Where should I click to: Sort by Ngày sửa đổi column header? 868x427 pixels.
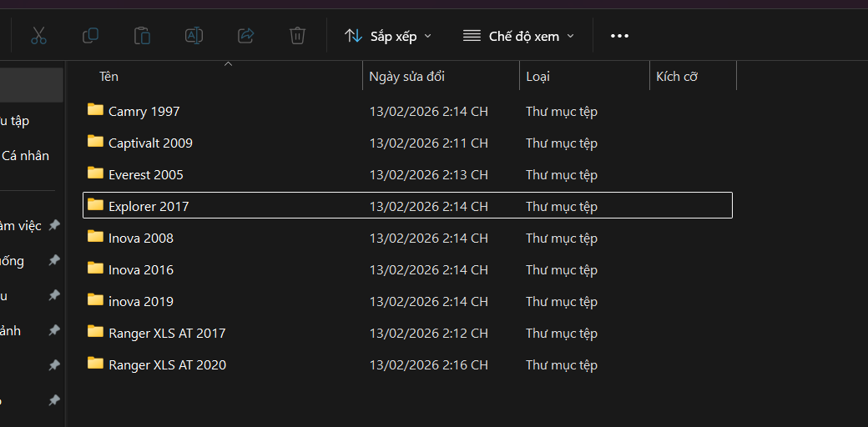click(x=407, y=77)
